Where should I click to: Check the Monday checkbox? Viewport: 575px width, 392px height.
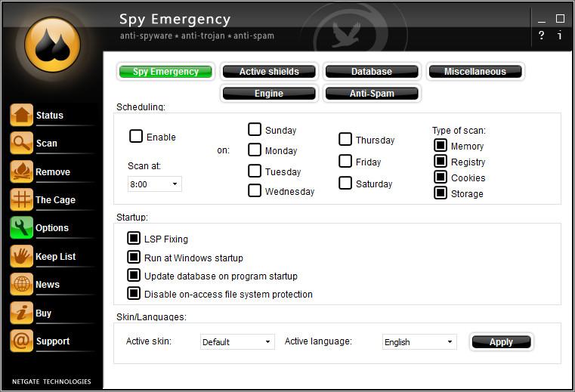pos(255,150)
